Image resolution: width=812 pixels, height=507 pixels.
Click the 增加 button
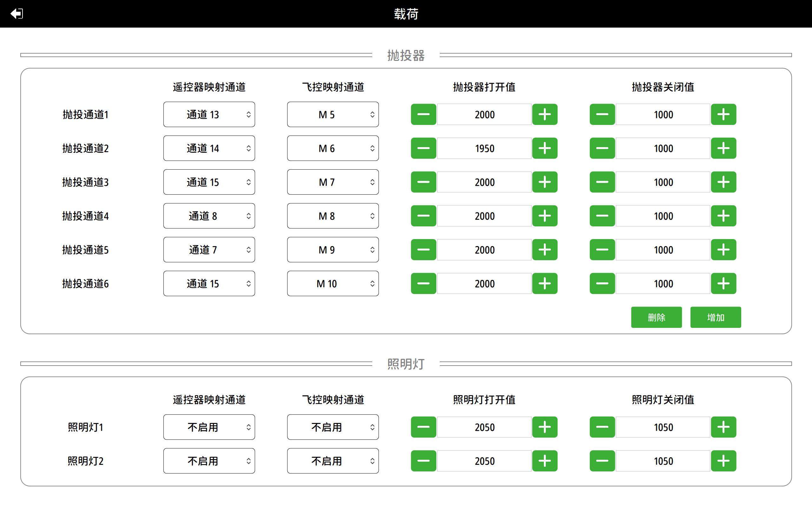(x=715, y=317)
